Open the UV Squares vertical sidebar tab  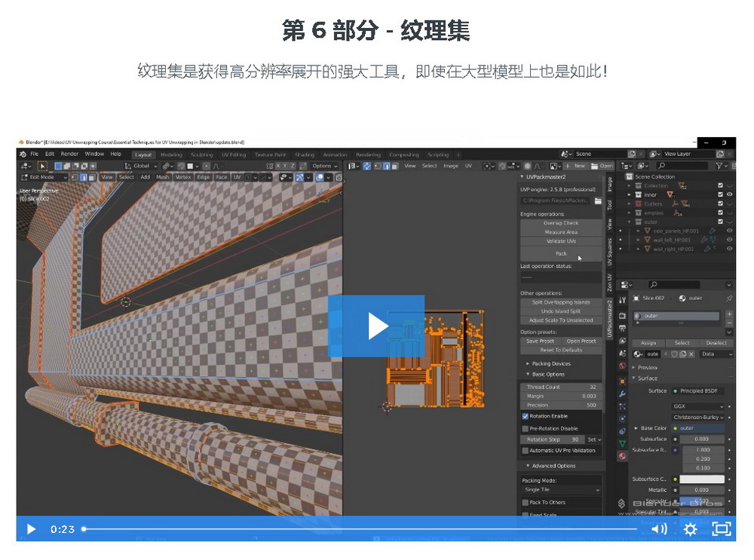click(x=609, y=252)
